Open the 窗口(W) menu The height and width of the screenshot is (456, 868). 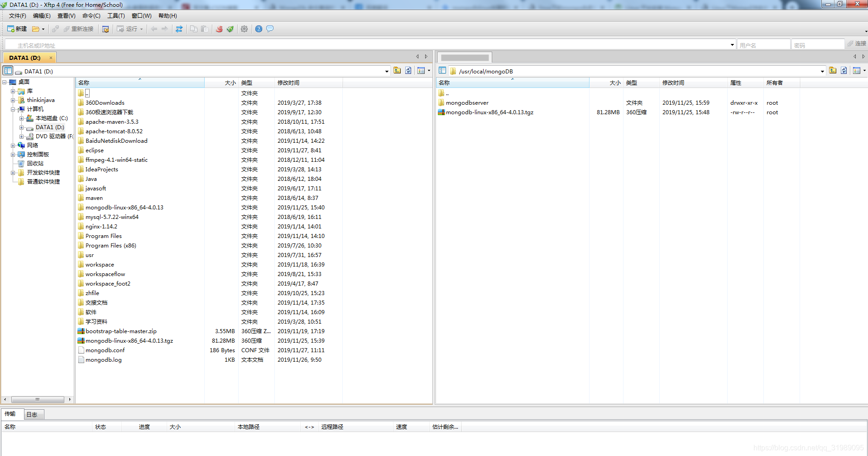point(141,16)
